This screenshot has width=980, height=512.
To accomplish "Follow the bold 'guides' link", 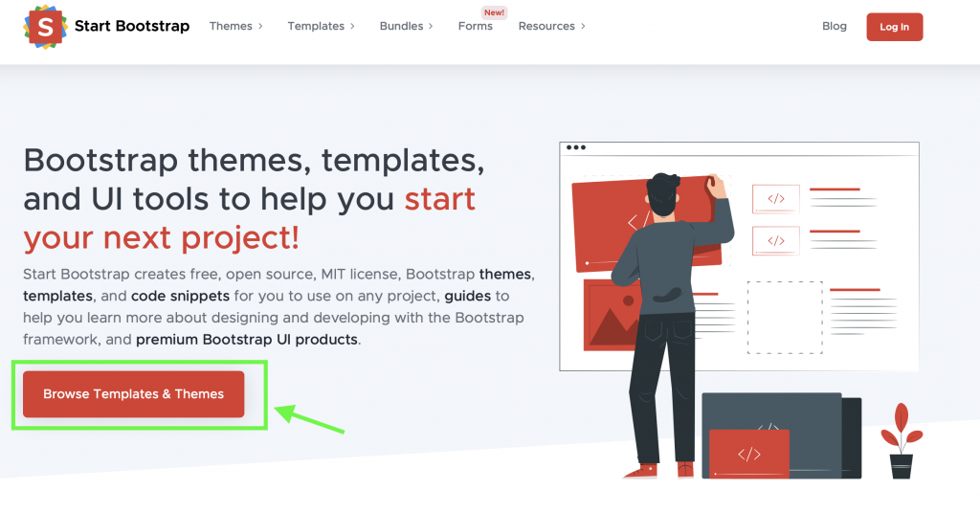I will [x=467, y=296].
